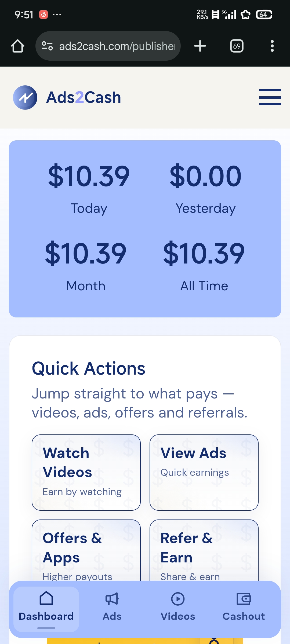290x644 pixels.
Task: Open the Watch Videos quick action
Action: click(x=86, y=473)
